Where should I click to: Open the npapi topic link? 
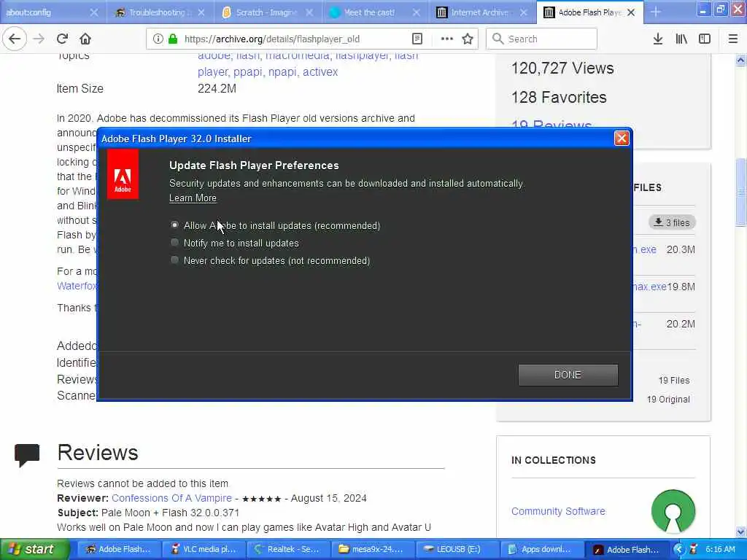(282, 72)
